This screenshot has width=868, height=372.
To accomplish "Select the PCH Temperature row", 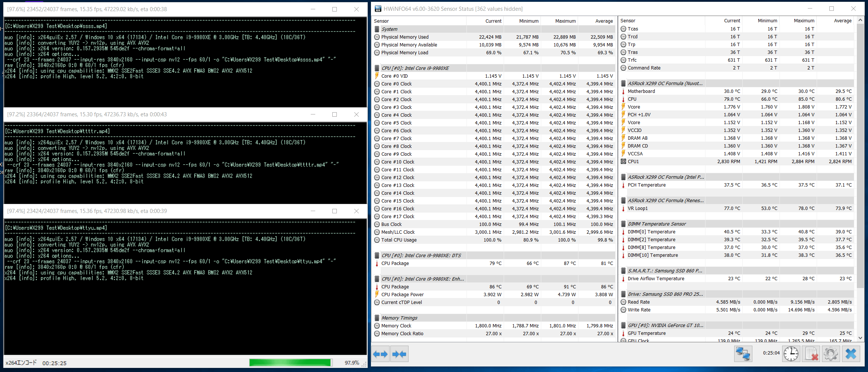I will coord(736,185).
